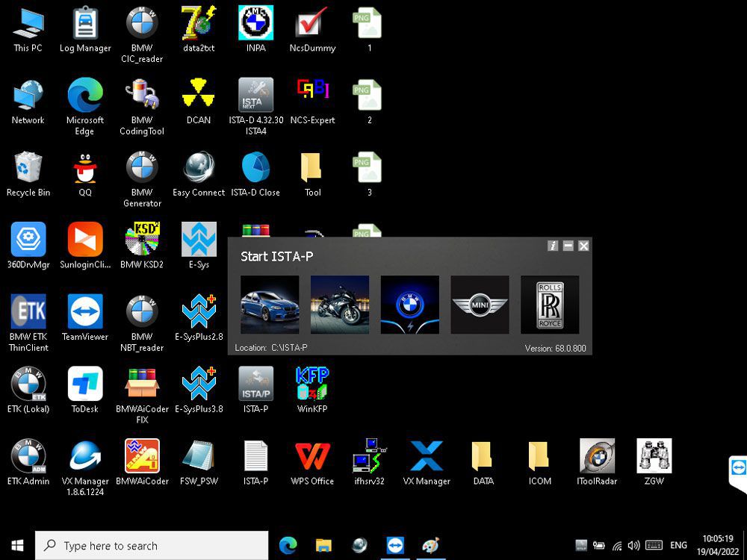
Task: Open the volume speaker tray icon
Action: pos(633,545)
